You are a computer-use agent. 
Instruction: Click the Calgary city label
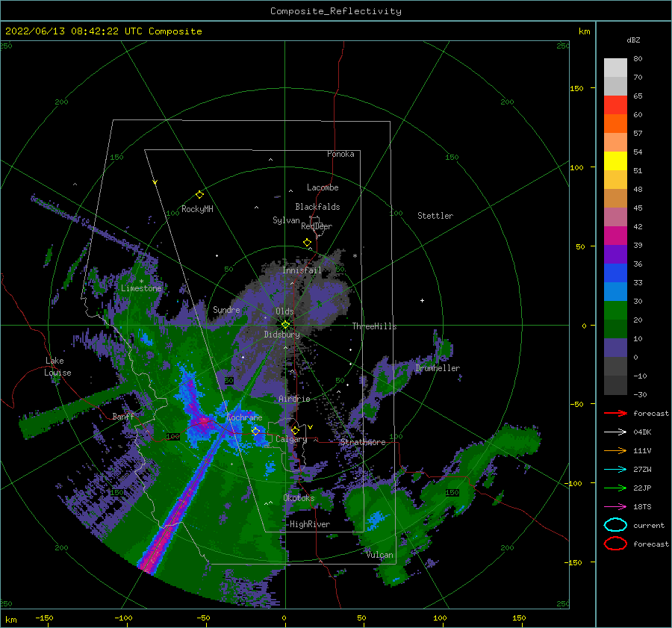point(291,439)
